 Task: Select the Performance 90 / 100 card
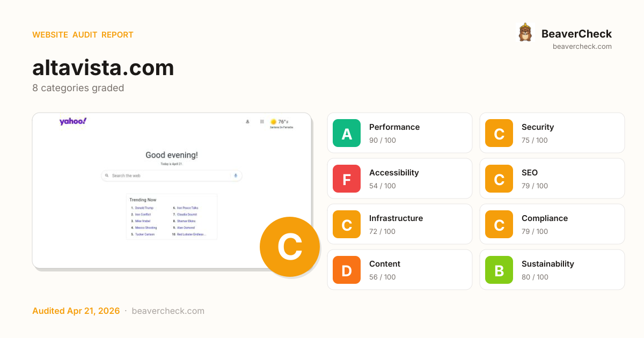coord(400,133)
